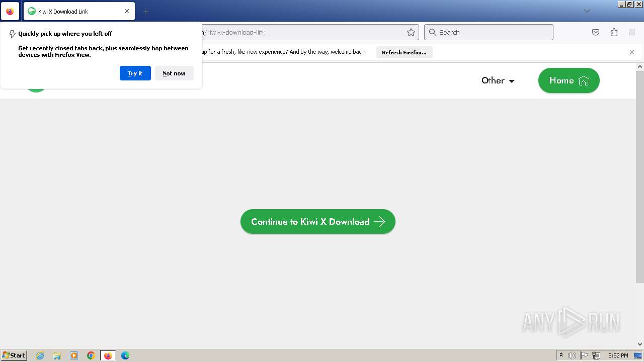Launch Google Chrome from taskbar

point(91,355)
